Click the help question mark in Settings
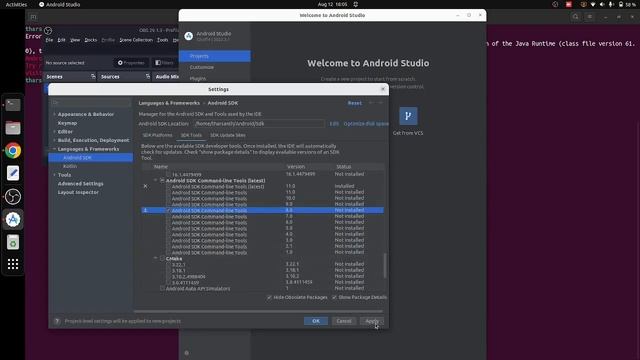 point(57,321)
